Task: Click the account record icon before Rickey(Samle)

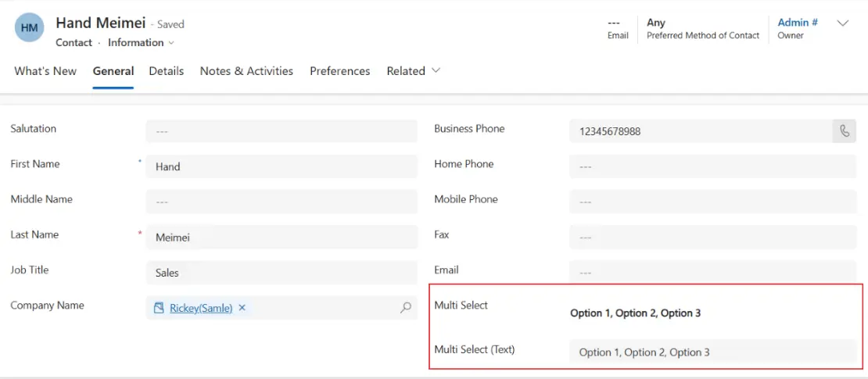Action: click(159, 308)
